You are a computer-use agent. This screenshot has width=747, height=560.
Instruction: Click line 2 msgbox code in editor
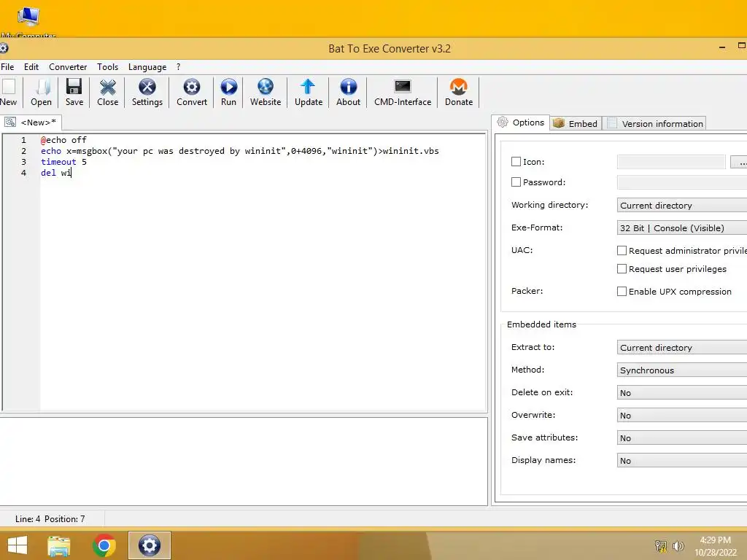click(x=239, y=151)
